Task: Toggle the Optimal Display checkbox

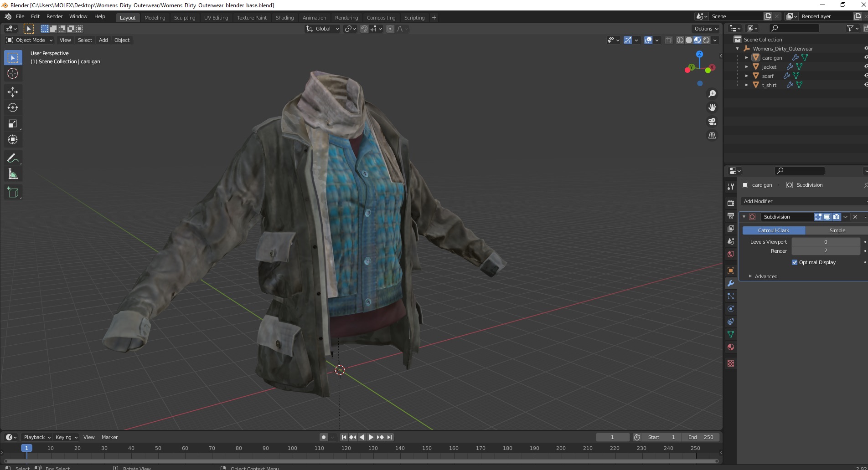Action: click(x=795, y=262)
